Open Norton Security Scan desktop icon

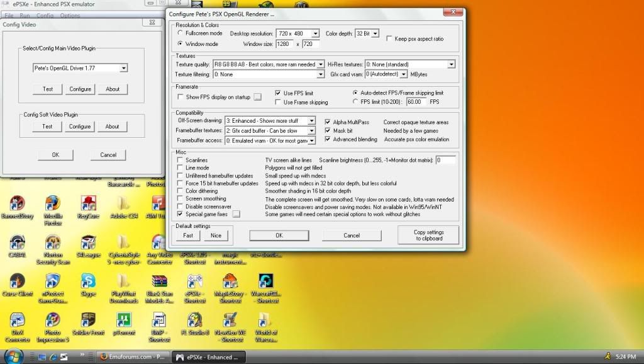(x=53, y=249)
